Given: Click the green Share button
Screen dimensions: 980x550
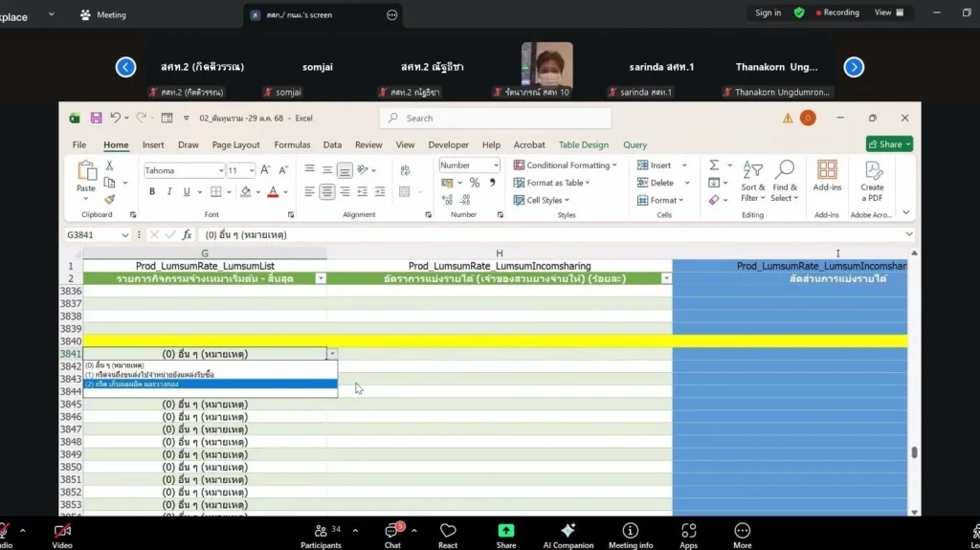Looking at the screenshot, I should pos(889,144).
